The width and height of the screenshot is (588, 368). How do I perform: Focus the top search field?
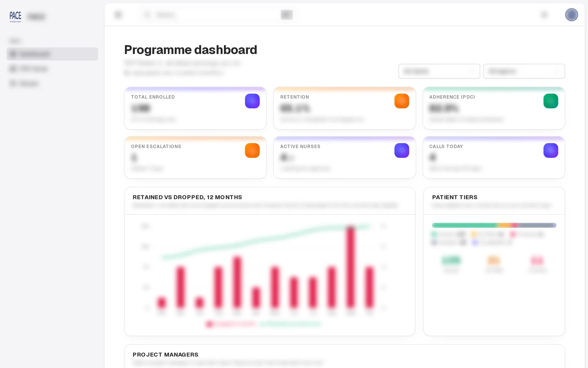click(x=218, y=14)
